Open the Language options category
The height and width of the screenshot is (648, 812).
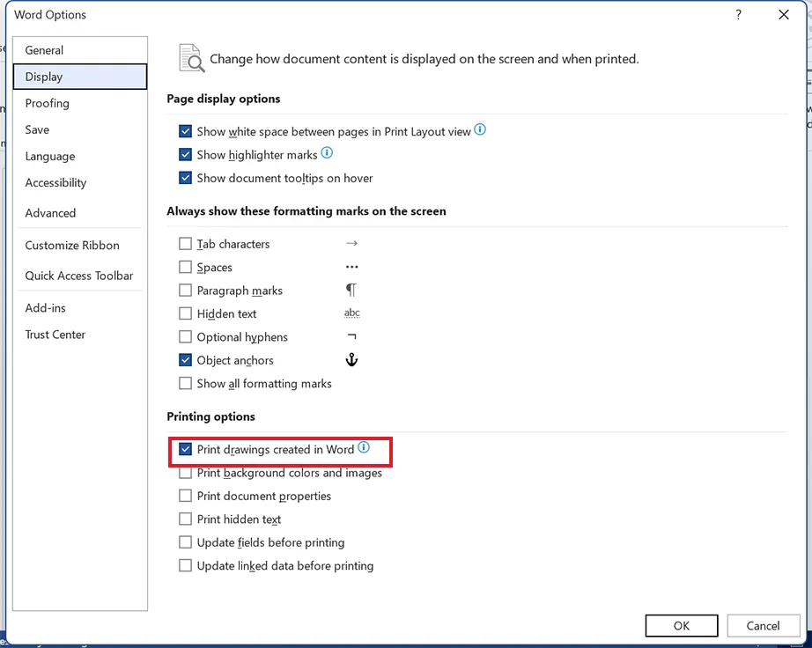tap(80, 157)
